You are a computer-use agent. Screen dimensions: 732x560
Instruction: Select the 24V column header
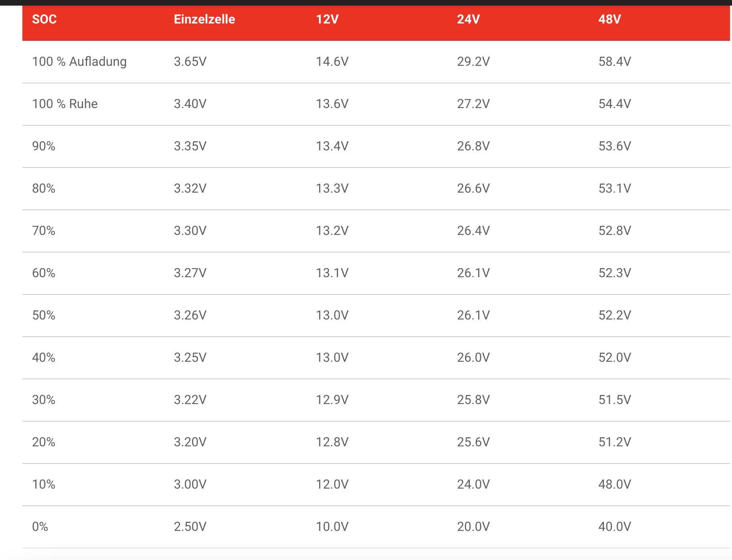click(468, 19)
